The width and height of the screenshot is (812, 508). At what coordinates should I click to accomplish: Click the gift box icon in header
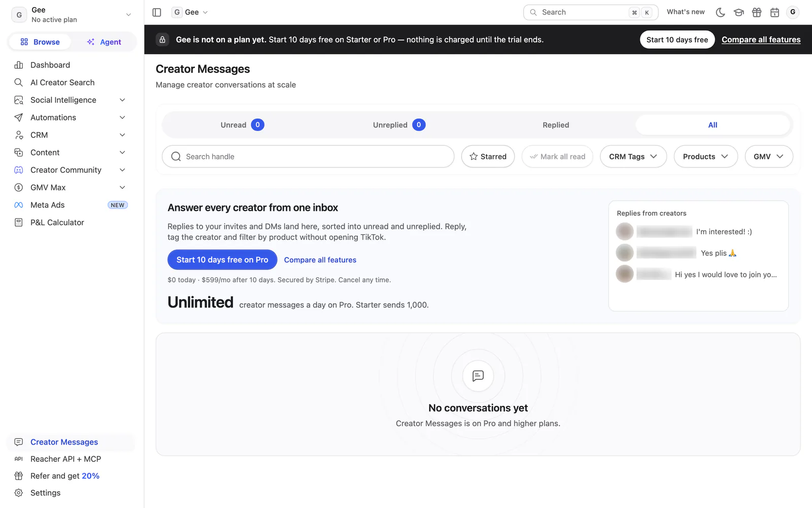(757, 12)
